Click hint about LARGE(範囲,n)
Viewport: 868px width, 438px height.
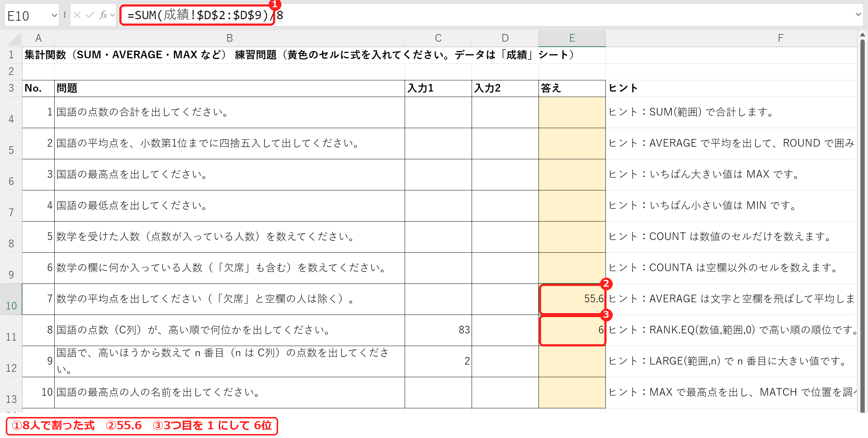click(731, 361)
